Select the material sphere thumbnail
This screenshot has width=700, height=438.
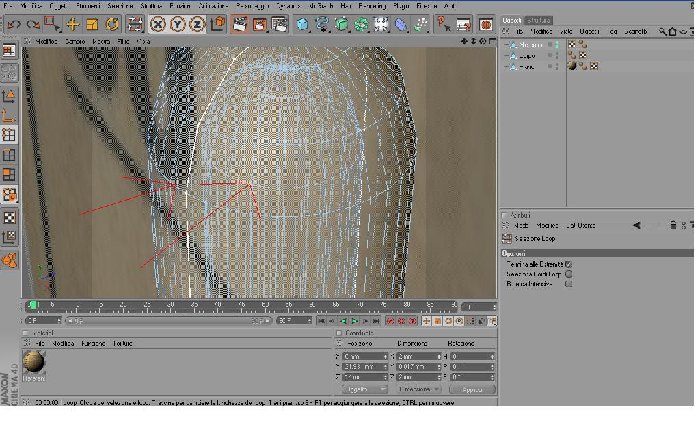pos(33,362)
